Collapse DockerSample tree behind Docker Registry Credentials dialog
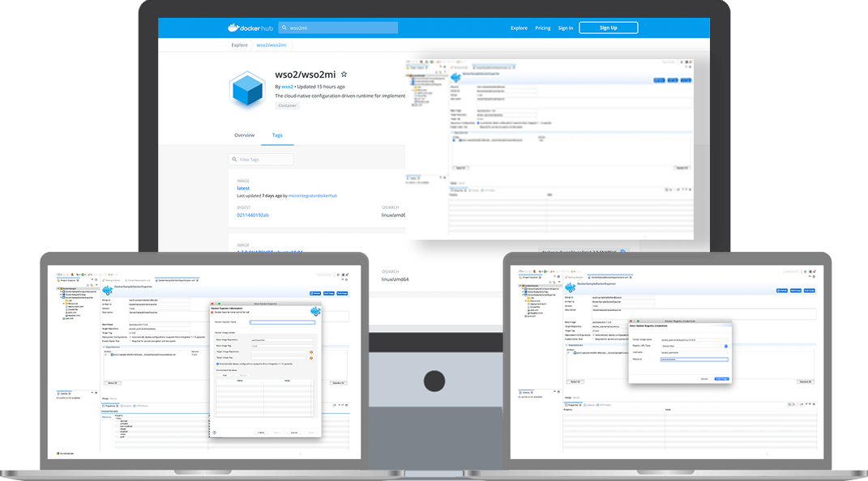Viewport: 868px width, 481px height. coord(519,285)
